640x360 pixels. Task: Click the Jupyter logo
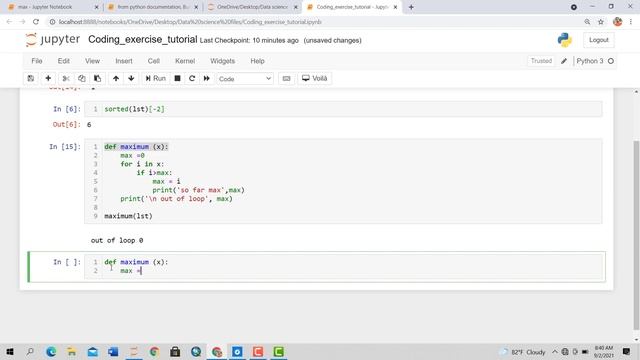click(x=53, y=40)
